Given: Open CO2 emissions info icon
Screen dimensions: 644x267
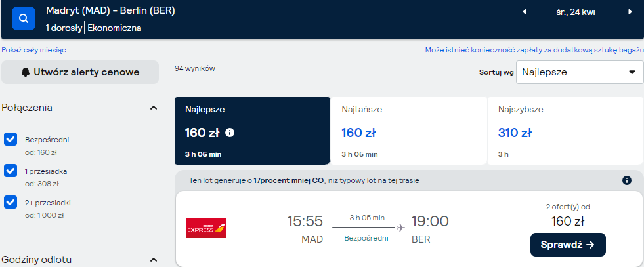Looking at the screenshot, I should click(x=627, y=180).
